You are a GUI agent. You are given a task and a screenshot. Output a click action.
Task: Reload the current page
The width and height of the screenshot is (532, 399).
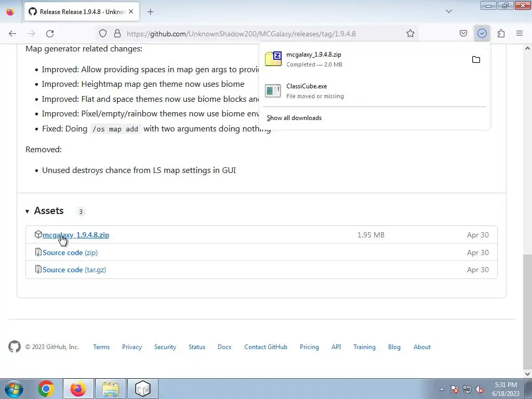coord(50,34)
